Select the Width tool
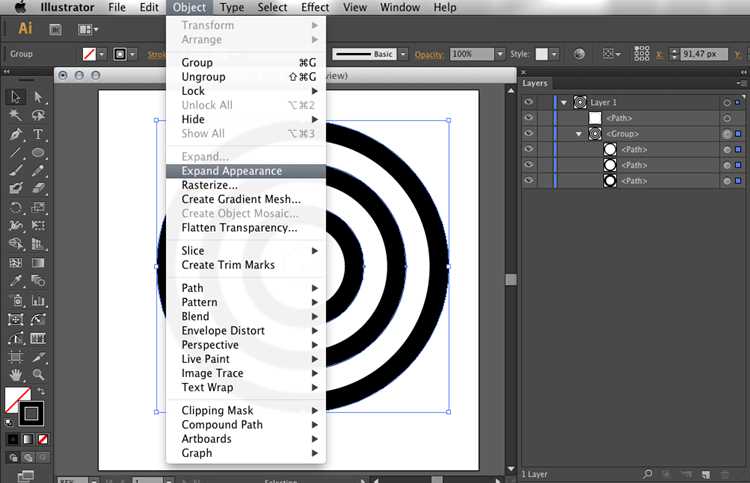Viewport: 750px width, 483px height. 16,225
